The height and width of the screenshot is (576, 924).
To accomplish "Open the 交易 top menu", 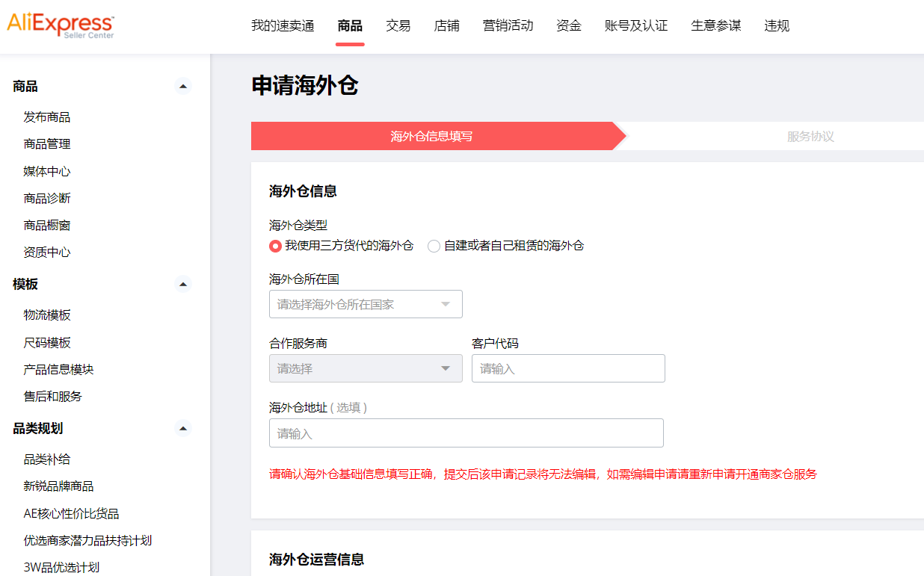I will click(x=398, y=26).
